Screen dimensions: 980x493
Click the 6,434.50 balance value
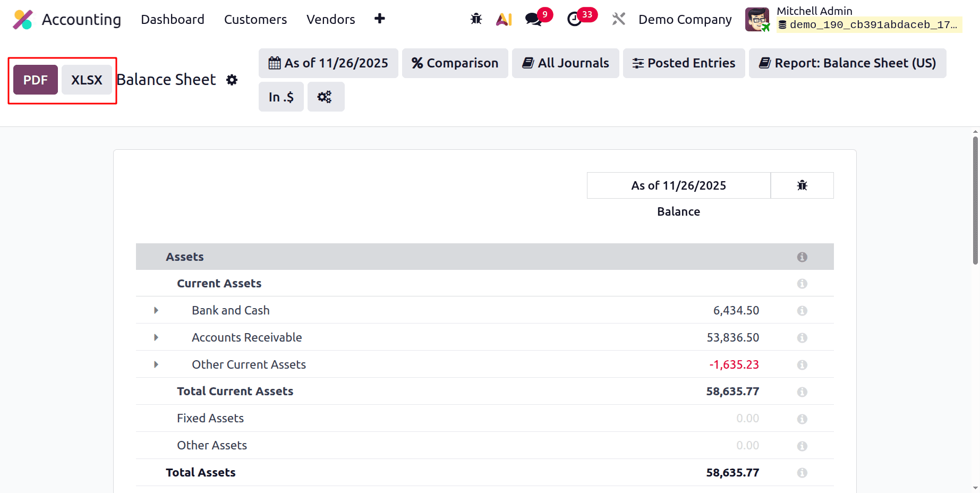[x=736, y=310]
